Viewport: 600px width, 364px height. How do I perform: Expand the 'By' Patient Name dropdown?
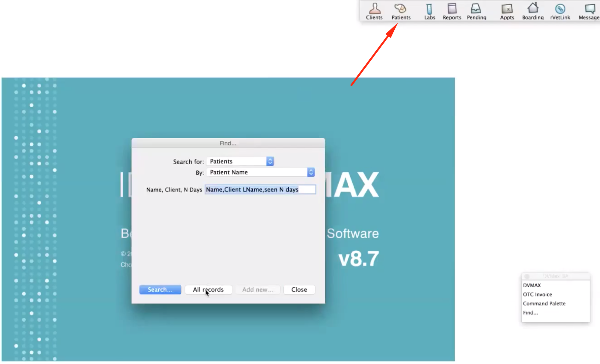[261, 172]
